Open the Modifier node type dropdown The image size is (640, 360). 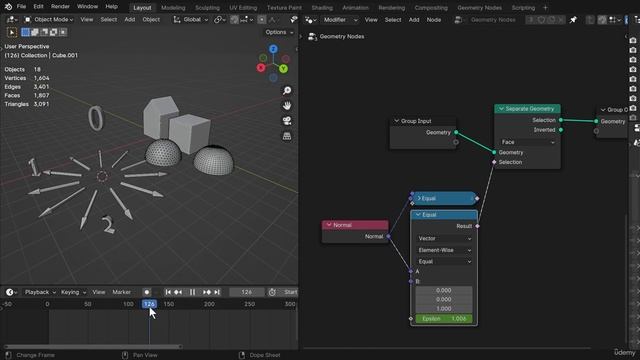click(340, 20)
